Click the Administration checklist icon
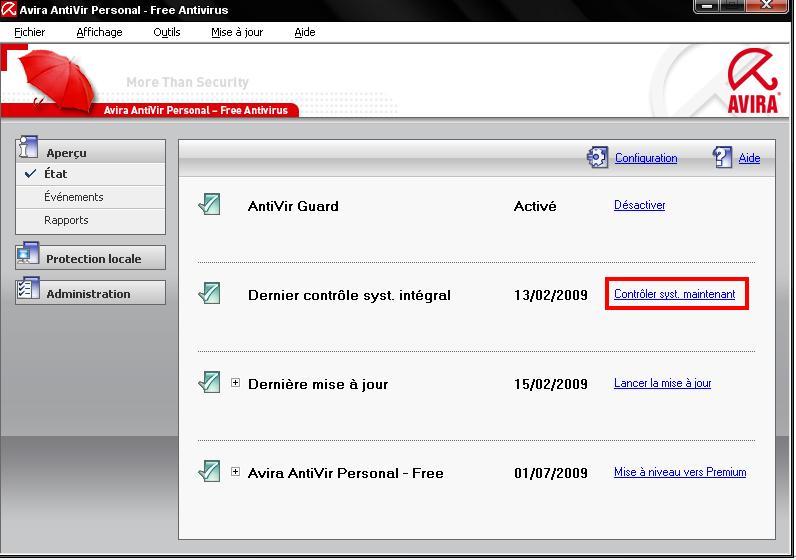 [28, 289]
